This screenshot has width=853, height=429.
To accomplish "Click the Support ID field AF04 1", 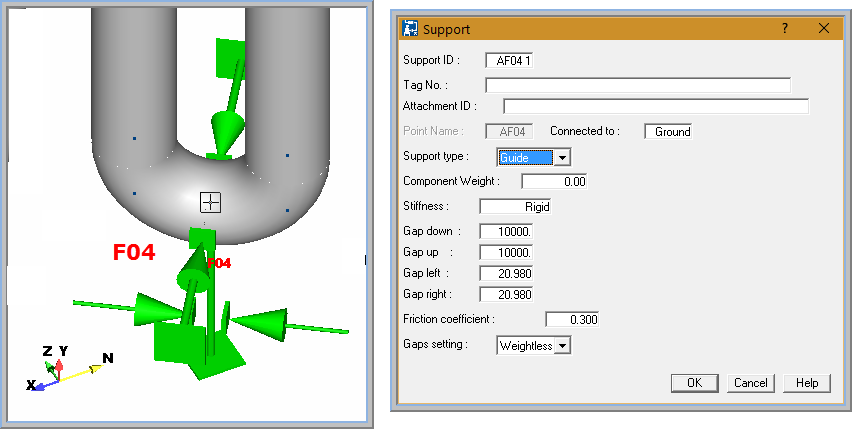I will coord(509,60).
